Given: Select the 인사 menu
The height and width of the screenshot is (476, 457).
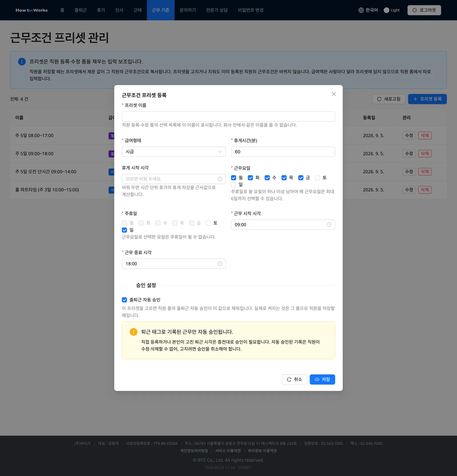Looking at the screenshot, I should tap(119, 10).
